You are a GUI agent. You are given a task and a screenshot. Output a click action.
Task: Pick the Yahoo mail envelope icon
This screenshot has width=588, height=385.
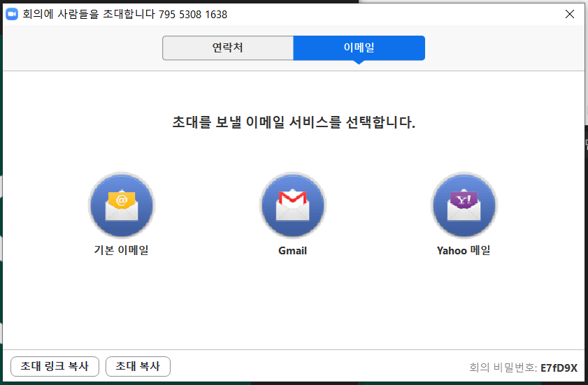point(464,205)
